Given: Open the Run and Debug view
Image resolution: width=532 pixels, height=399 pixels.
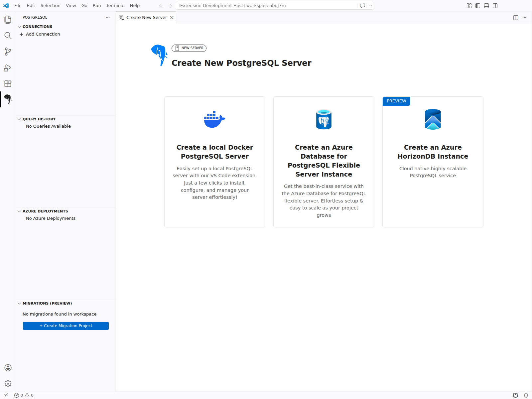Looking at the screenshot, I should pos(8,68).
